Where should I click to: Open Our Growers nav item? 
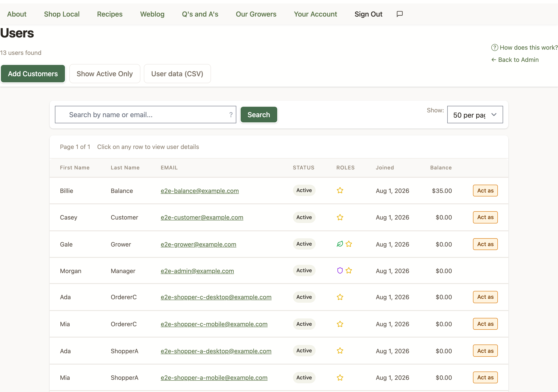[x=256, y=14]
